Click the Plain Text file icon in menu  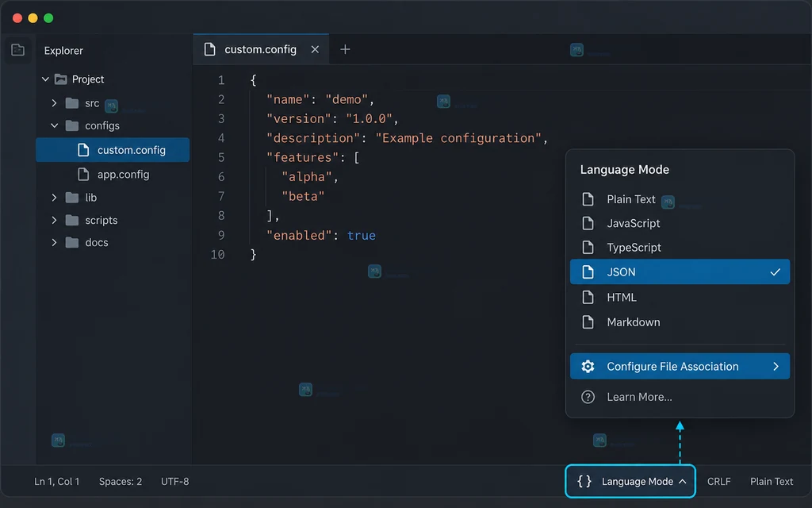click(588, 199)
